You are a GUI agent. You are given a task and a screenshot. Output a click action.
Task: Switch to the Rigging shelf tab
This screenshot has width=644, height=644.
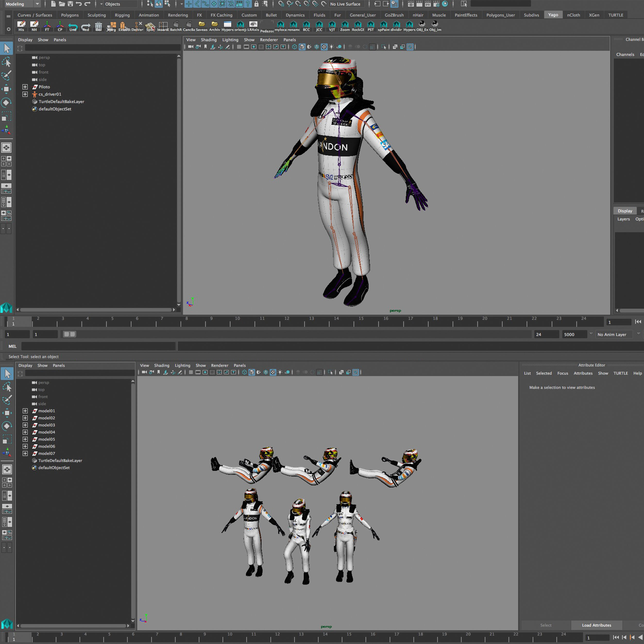tap(122, 15)
